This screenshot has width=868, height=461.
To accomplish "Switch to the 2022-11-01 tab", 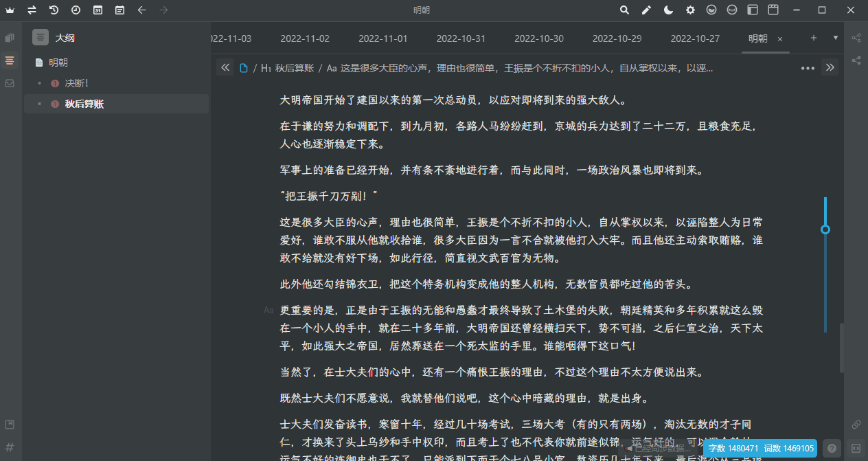I will pyautogui.click(x=382, y=38).
